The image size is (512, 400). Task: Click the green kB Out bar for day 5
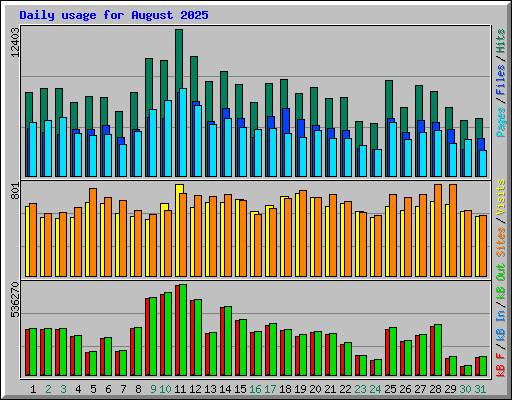[x=93, y=363]
